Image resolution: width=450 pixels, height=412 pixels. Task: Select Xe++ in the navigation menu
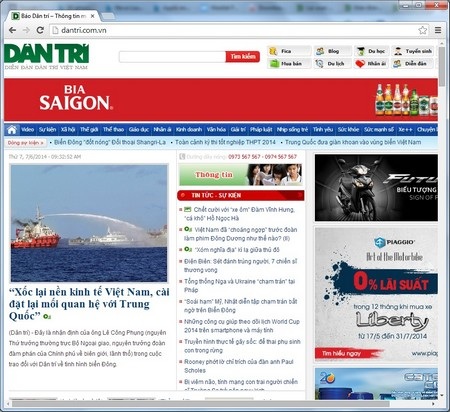click(405, 130)
